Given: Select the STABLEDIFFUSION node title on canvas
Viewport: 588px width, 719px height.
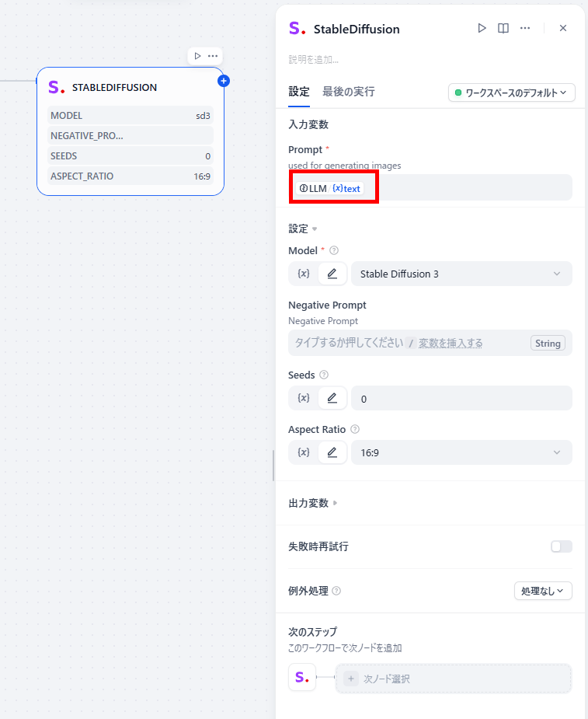Looking at the screenshot, I should tap(115, 88).
